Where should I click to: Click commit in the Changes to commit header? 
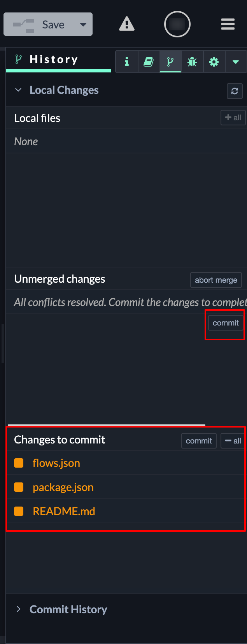point(199,441)
